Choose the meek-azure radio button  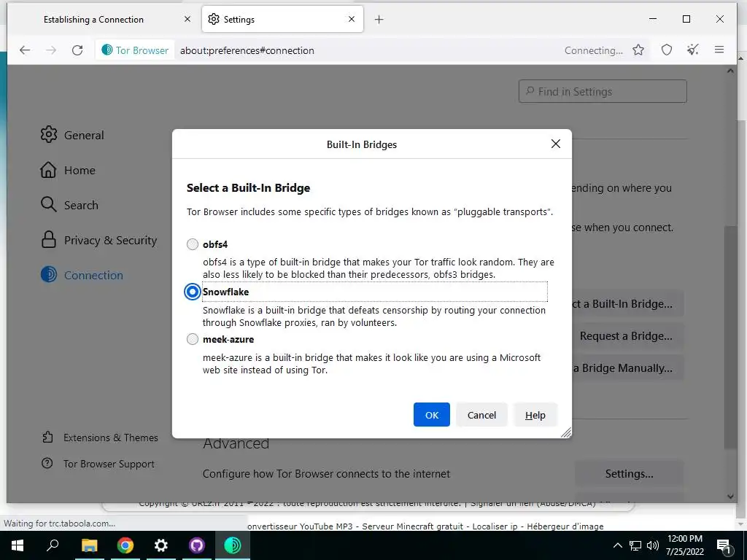[193, 339]
